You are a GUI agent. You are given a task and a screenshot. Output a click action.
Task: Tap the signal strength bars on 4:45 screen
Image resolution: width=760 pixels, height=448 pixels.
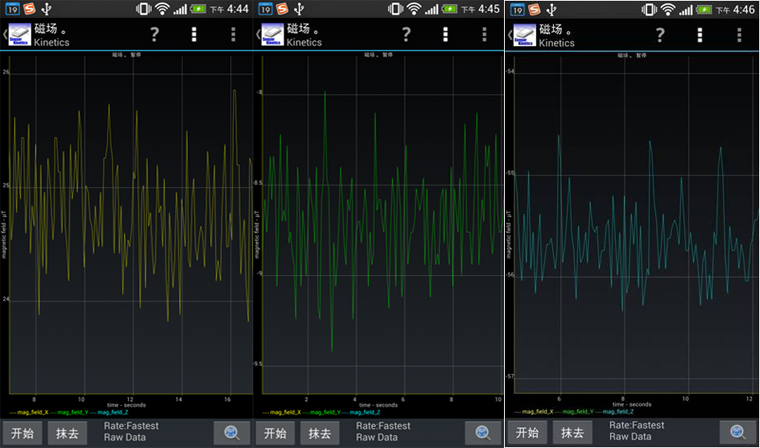pyautogui.click(x=432, y=9)
